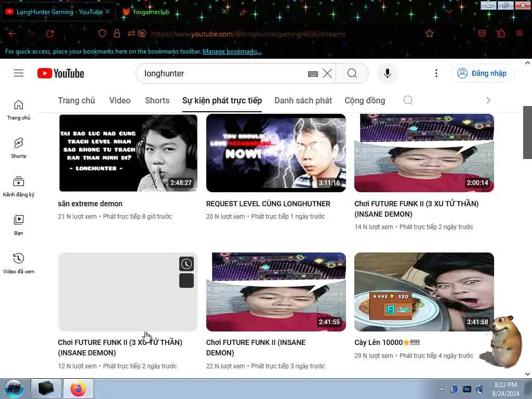Click the Watch Later clock icon on hovered thumbnail
The height and width of the screenshot is (399, 532).
click(x=187, y=264)
